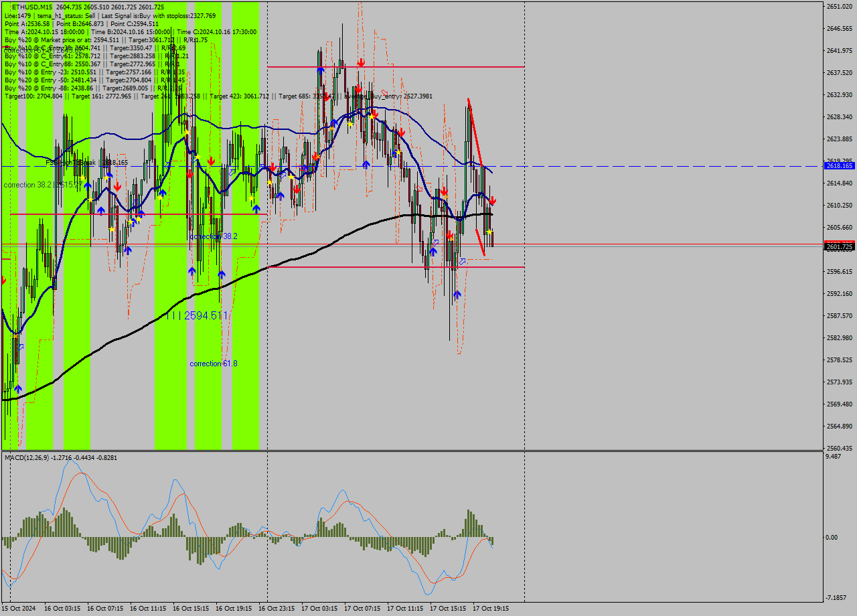This screenshot has height=616, width=857.
Task: Select the 'I I I 2594.511' label
Action: point(197,315)
